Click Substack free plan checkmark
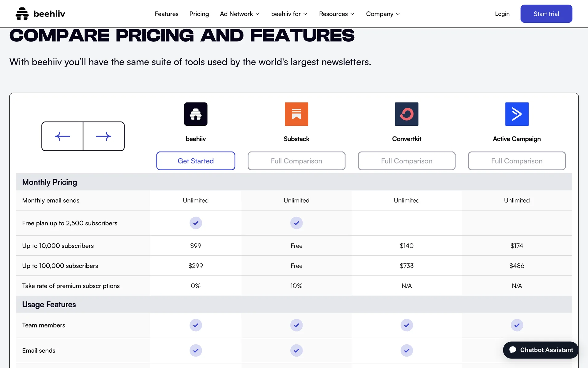The image size is (588, 368). pos(296,223)
